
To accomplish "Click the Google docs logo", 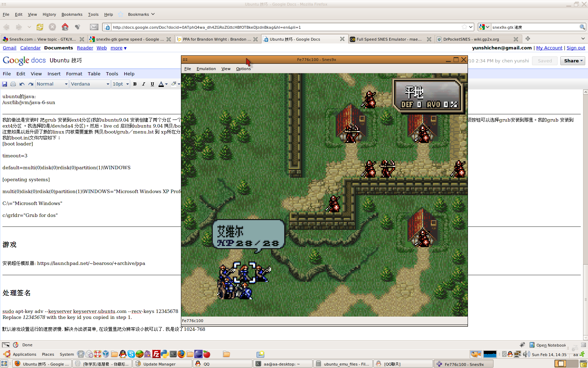I will tap(24, 60).
